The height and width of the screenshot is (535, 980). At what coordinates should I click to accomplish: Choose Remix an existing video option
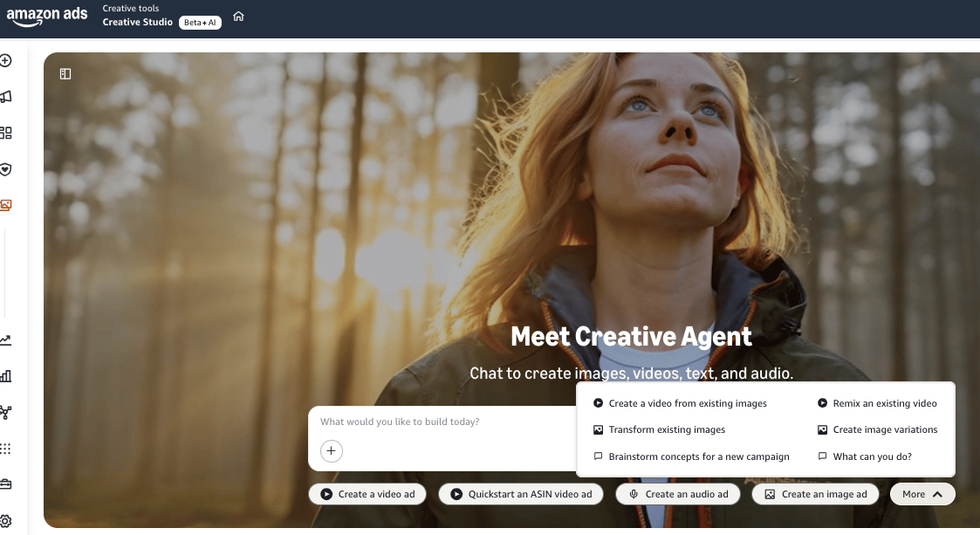[884, 403]
